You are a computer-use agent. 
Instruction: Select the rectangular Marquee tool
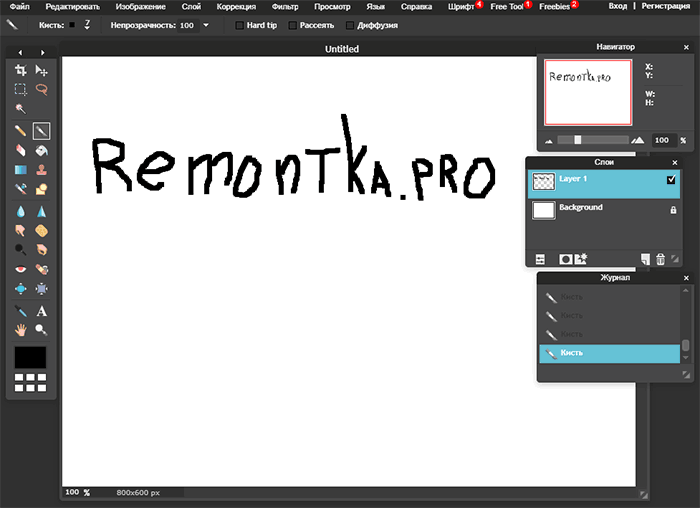pyautogui.click(x=21, y=89)
